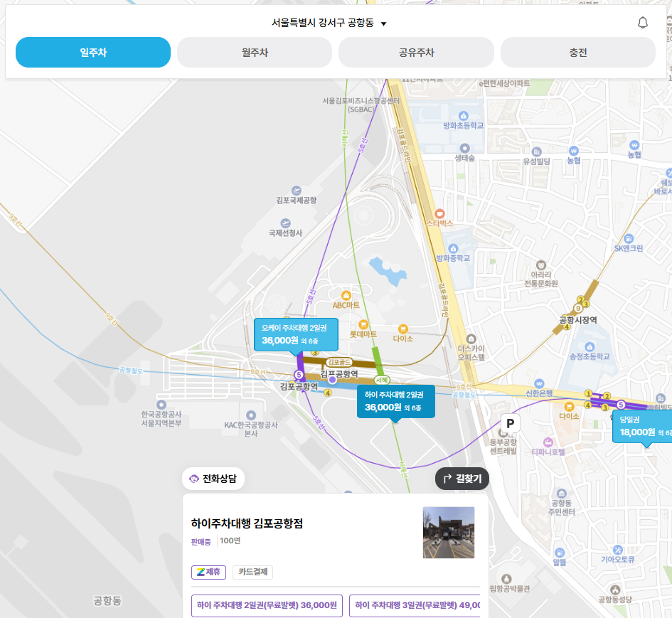The height and width of the screenshot is (618, 672).
Task: Click the 김포국제공항 airport icon
Action: 296,191
